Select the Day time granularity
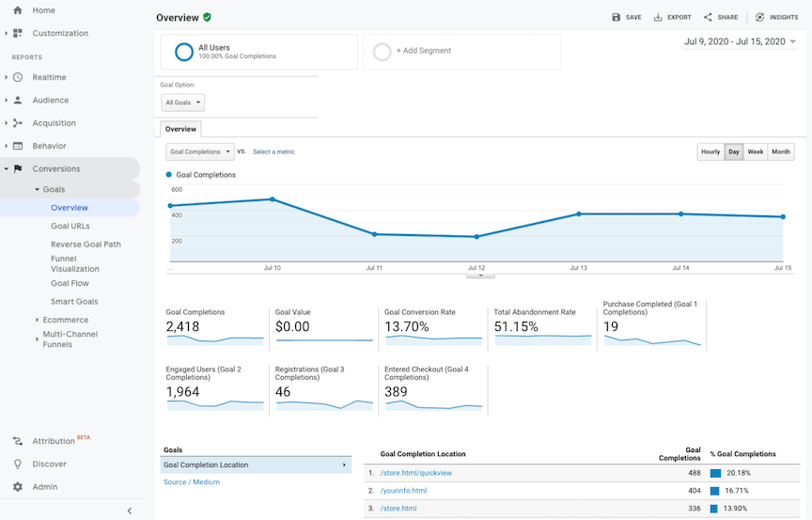Viewport: 812px width, 520px height. click(734, 151)
